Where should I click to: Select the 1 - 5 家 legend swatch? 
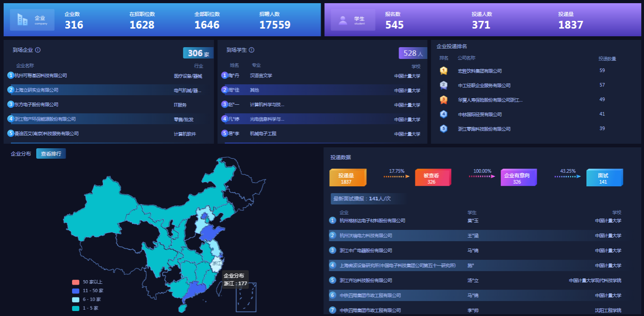point(76,308)
